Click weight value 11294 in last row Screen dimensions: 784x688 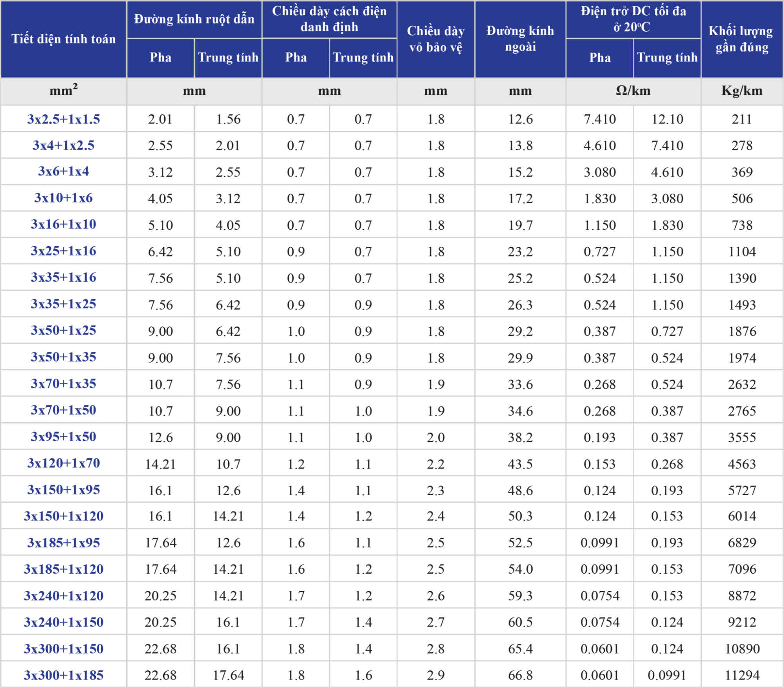pos(742,675)
